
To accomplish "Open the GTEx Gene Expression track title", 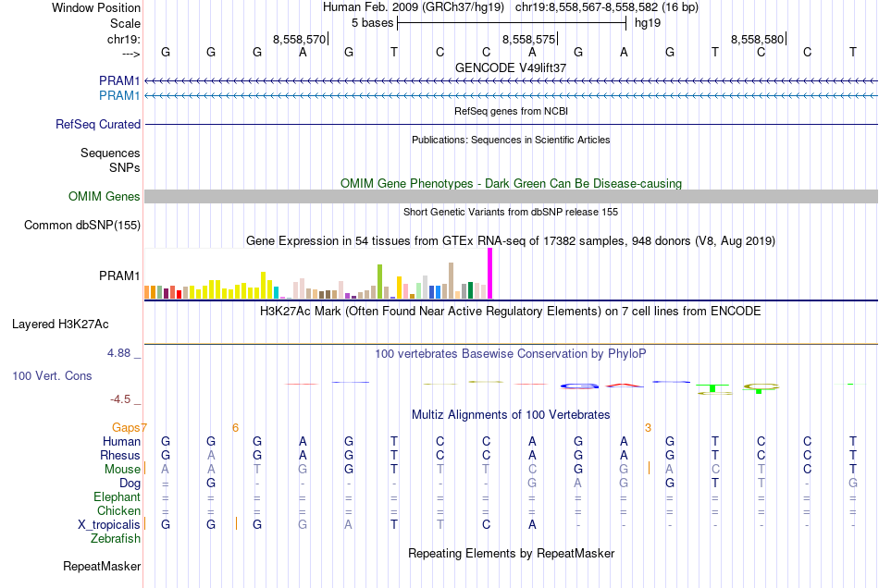I will point(511,240).
